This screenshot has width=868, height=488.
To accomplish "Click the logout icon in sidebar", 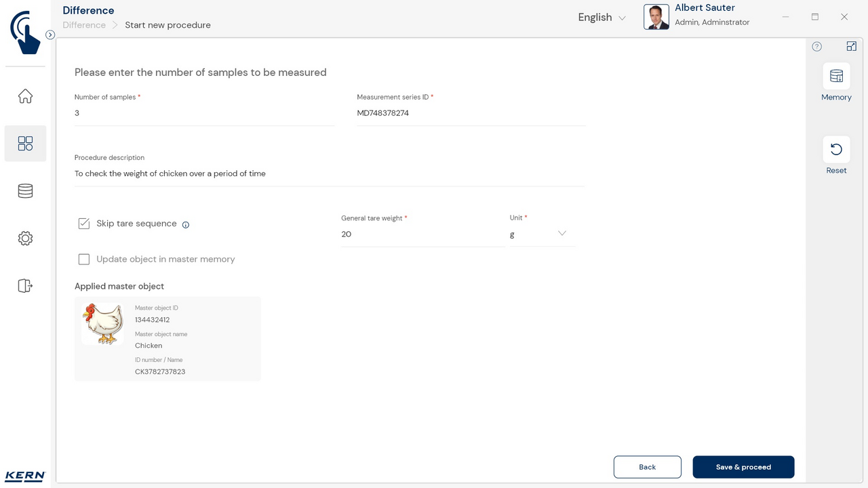I will (25, 285).
